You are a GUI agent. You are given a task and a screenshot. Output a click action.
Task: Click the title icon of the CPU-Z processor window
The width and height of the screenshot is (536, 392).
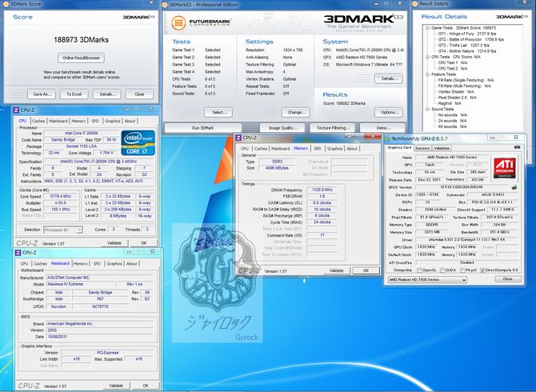[16, 110]
